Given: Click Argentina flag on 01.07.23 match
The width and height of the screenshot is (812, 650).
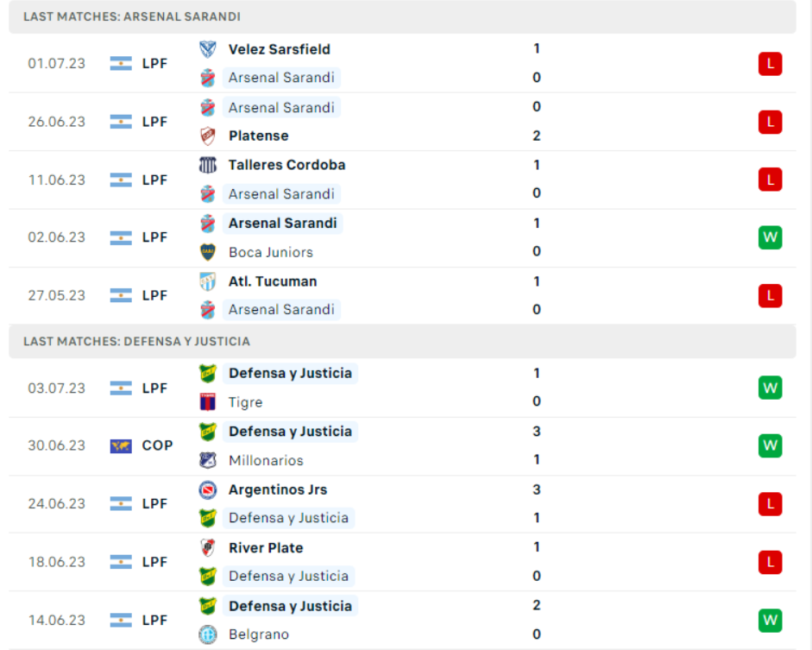Looking at the screenshot, I should coord(121,63).
